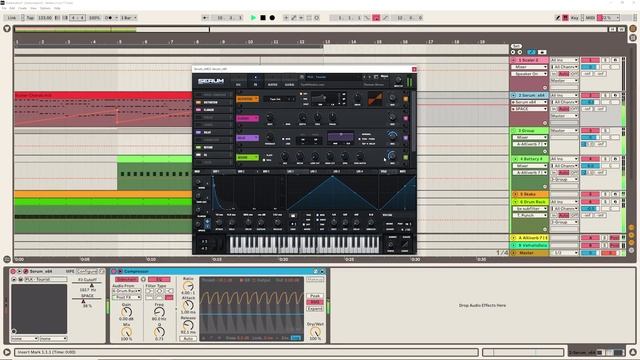Image resolution: width=640 pixels, height=360 pixels.
Task: Open the Options menu
Action: point(45,8)
